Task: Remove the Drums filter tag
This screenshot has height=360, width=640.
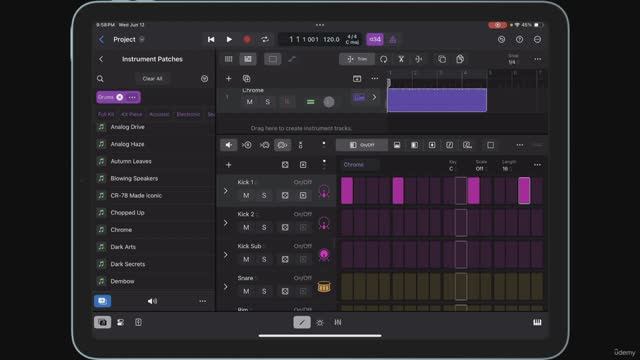Action: pos(120,97)
